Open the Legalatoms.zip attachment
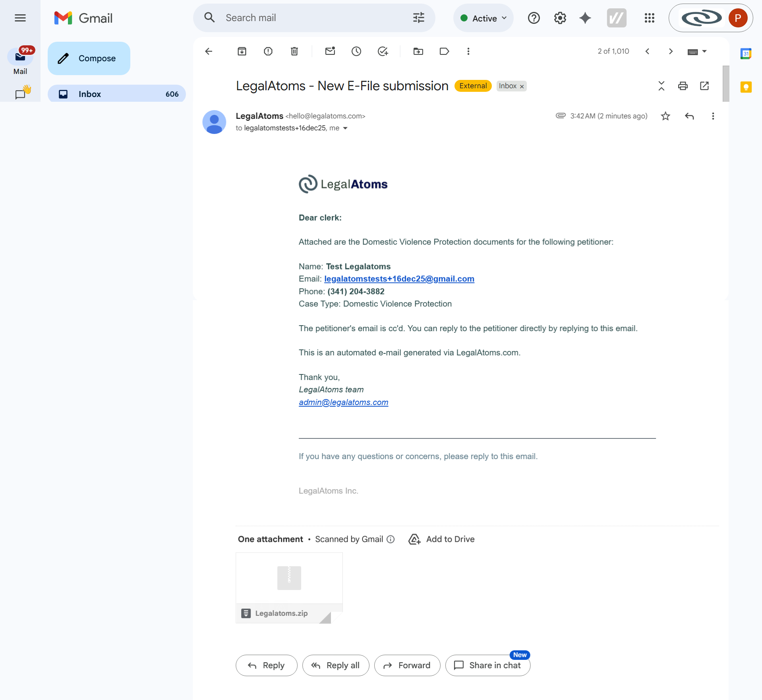Image resolution: width=762 pixels, height=700 pixels. (289, 588)
